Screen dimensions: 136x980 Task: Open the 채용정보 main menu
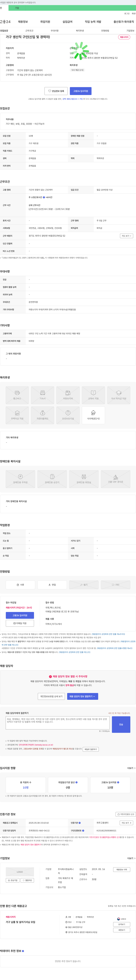pyautogui.click(x=23, y=22)
